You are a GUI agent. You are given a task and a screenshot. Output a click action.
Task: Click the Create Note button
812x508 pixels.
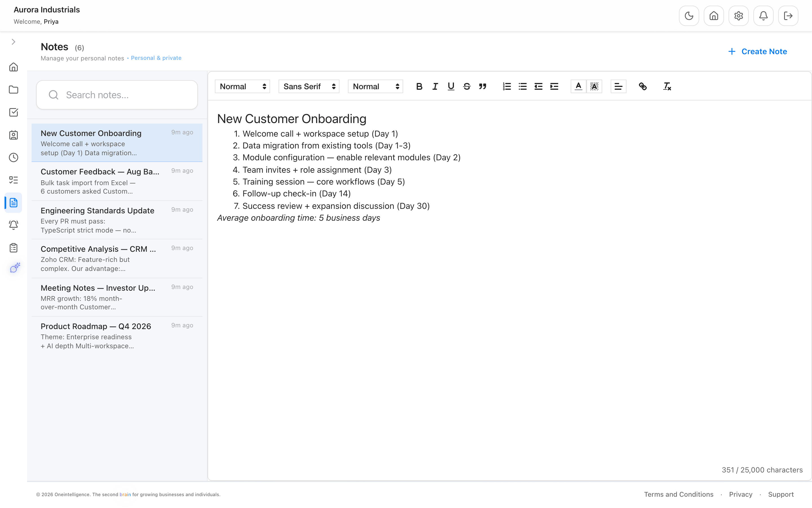(757, 51)
